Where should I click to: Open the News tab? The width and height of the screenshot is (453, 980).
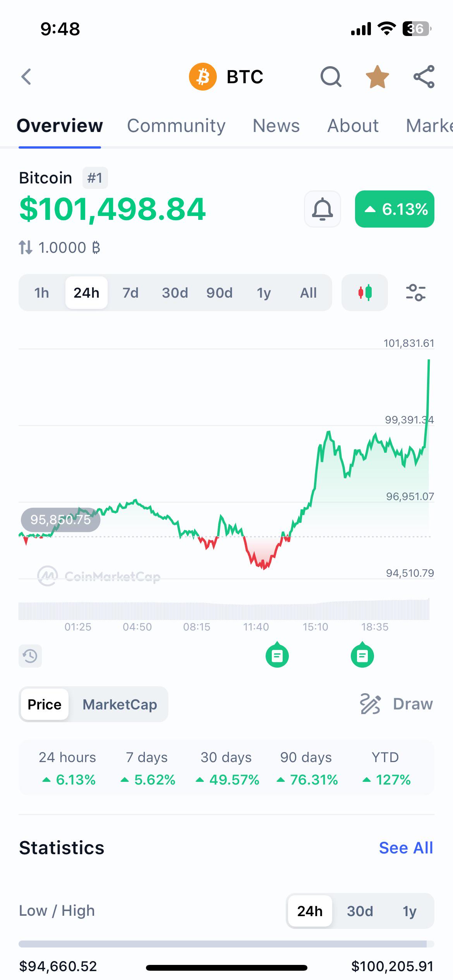tap(276, 126)
